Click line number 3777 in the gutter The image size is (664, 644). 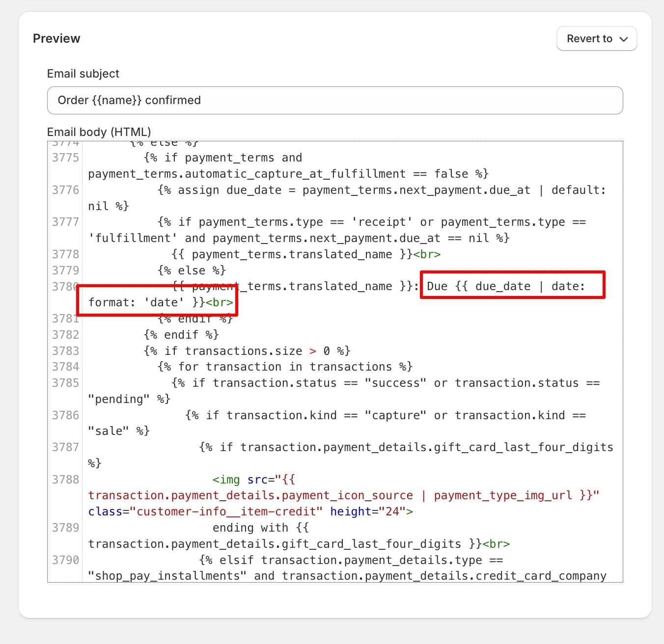(66, 222)
